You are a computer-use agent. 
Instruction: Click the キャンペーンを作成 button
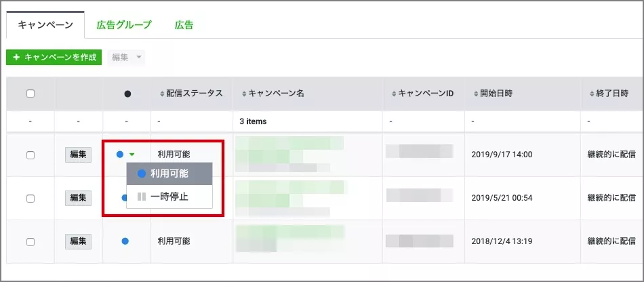click(54, 58)
